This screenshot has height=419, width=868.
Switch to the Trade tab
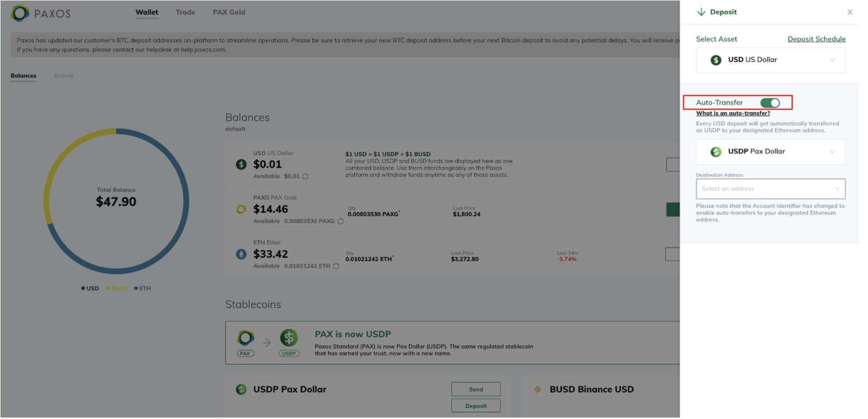click(x=185, y=12)
